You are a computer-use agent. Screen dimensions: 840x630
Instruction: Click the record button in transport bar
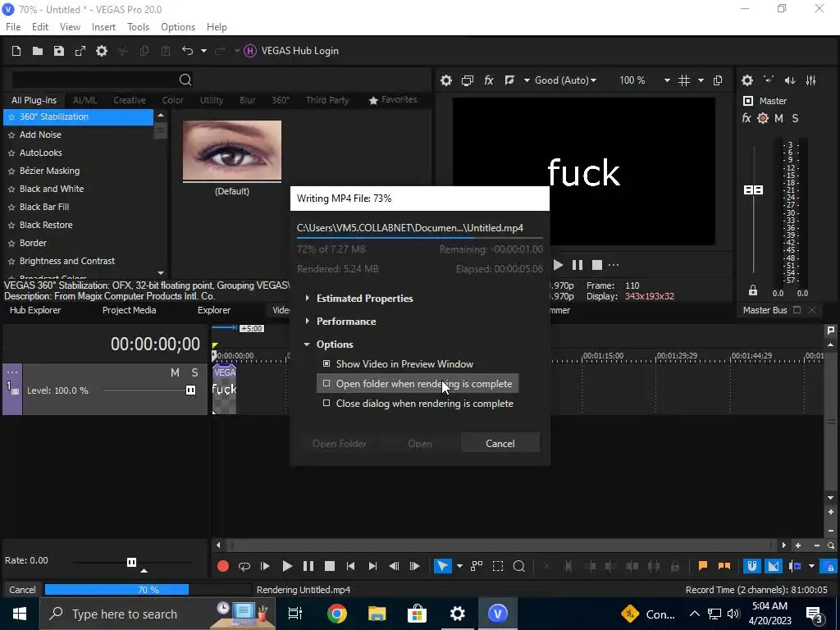click(223, 566)
